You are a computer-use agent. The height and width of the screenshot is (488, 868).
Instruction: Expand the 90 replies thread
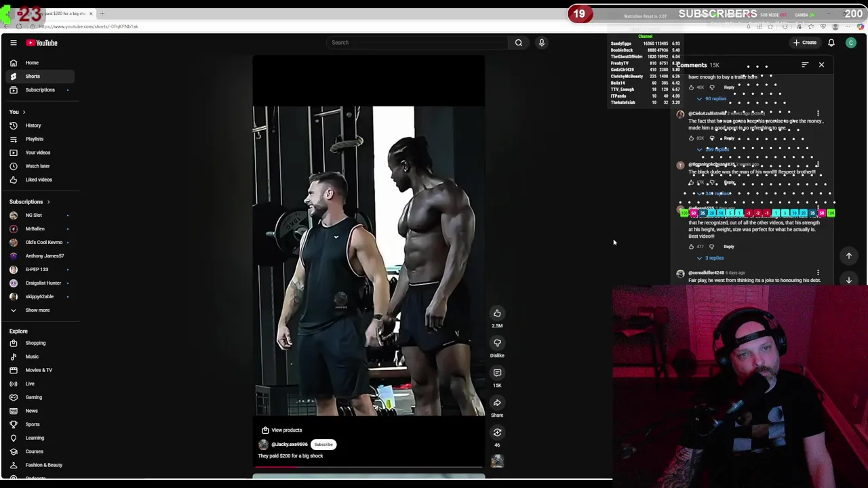[x=711, y=99]
